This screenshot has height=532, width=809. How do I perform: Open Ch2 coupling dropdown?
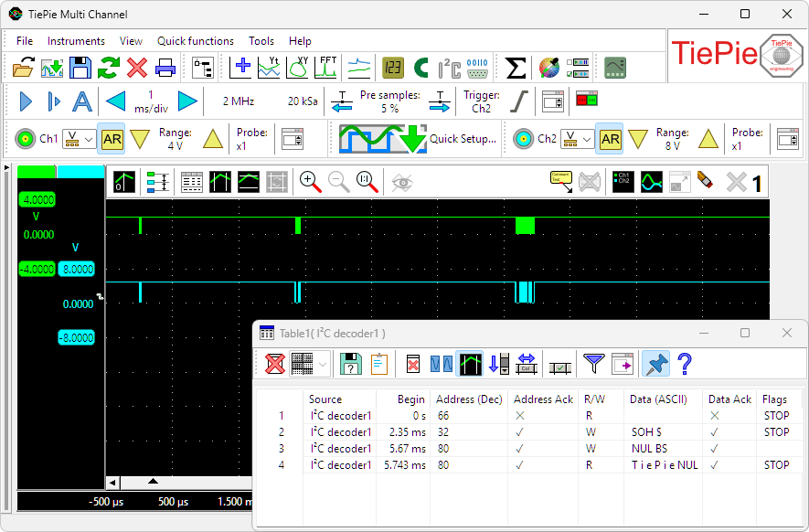tap(578, 139)
